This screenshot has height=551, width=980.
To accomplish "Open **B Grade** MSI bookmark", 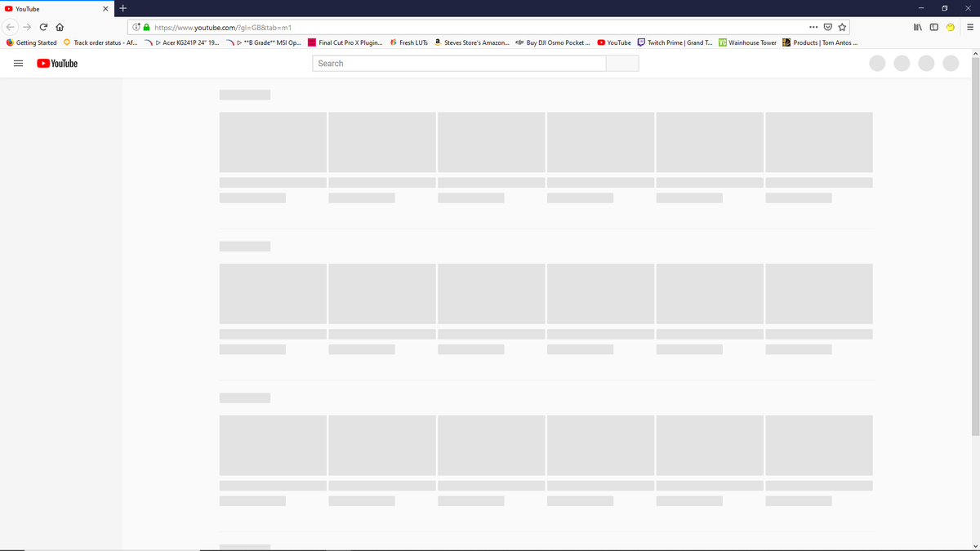I will [263, 42].
